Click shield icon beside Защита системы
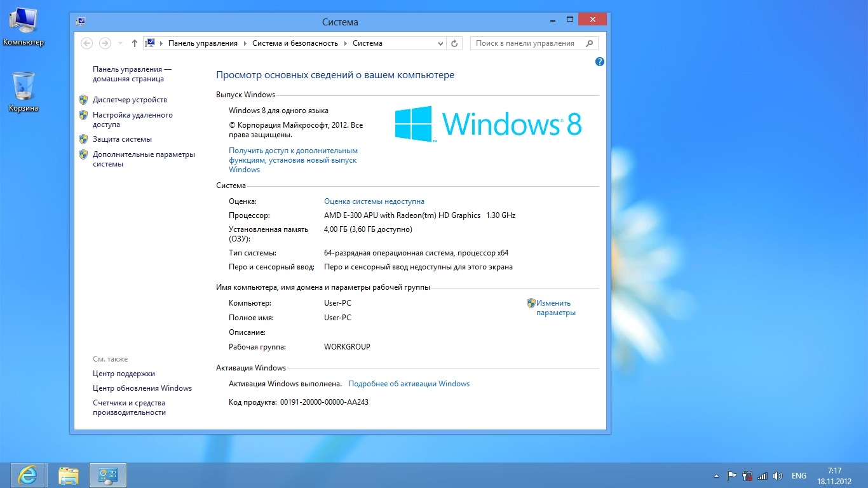The height and width of the screenshot is (488, 868). [x=83, y=139]
